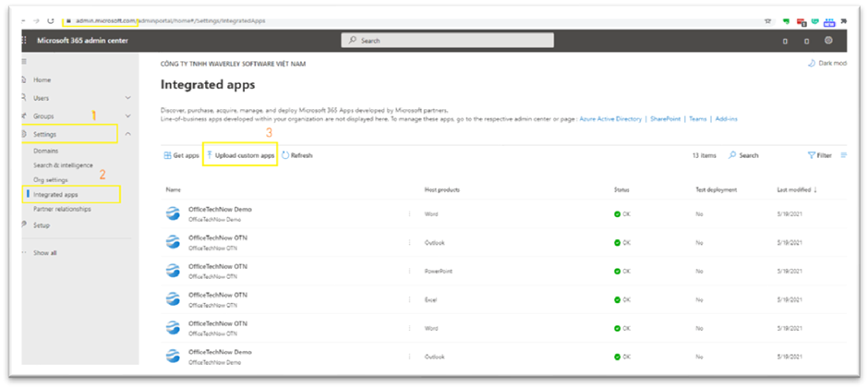Sort by the Test deployment column header
Viewport: 868px width, 388px height.
pos(716,190)
